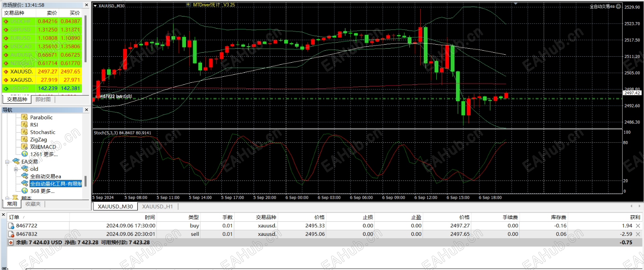Select the USDJPY symbol name

click(x=20, y=88)
